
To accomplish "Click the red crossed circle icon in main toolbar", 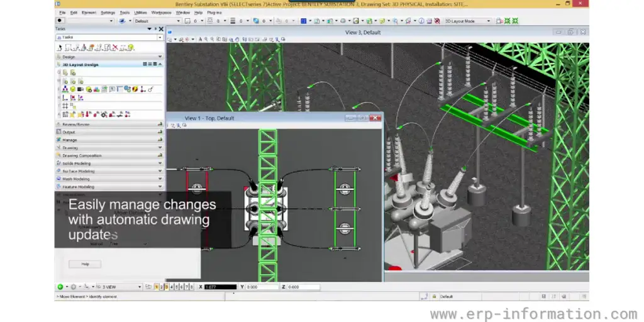I will (437, 21).
